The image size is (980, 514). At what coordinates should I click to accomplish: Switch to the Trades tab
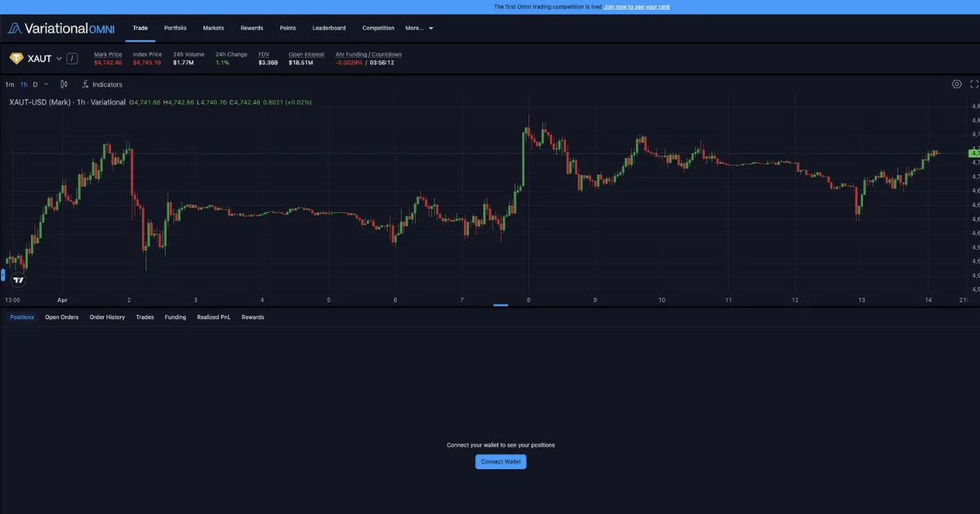pyautogui.click(x=145, y=317)
